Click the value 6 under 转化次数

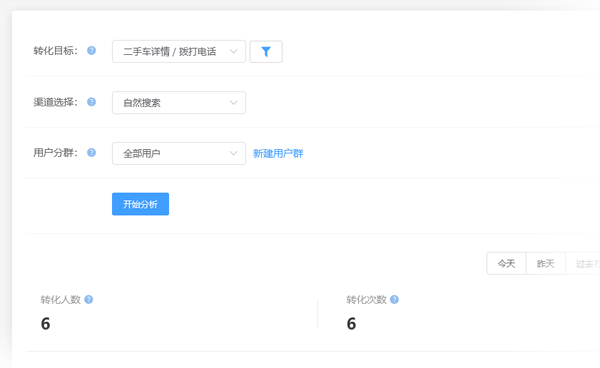tap(351, 324)
